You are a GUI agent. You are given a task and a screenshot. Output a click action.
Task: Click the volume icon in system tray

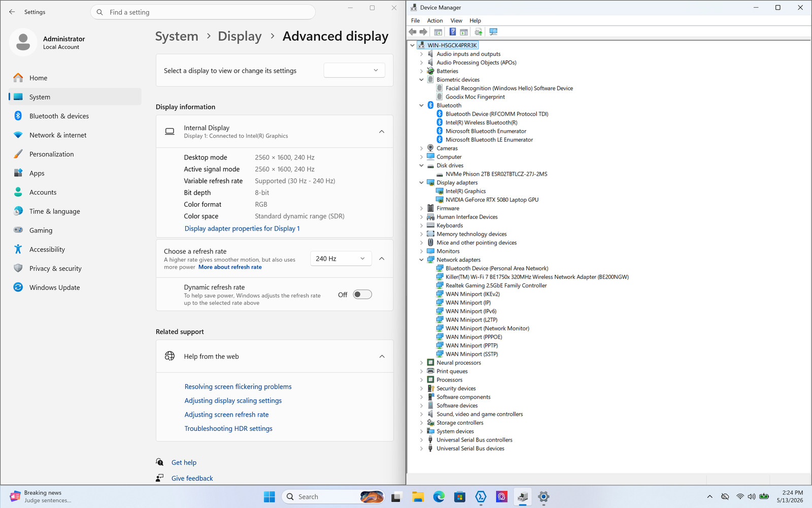point(752,497)
